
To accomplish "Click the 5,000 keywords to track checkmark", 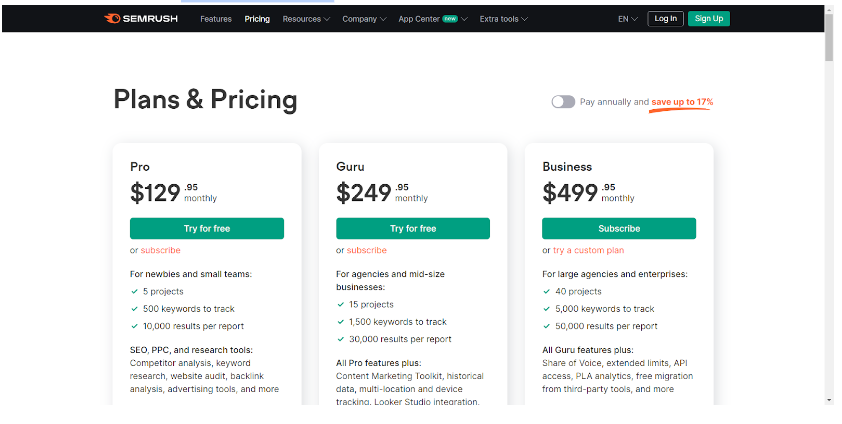I will click(x=547, y=309).
